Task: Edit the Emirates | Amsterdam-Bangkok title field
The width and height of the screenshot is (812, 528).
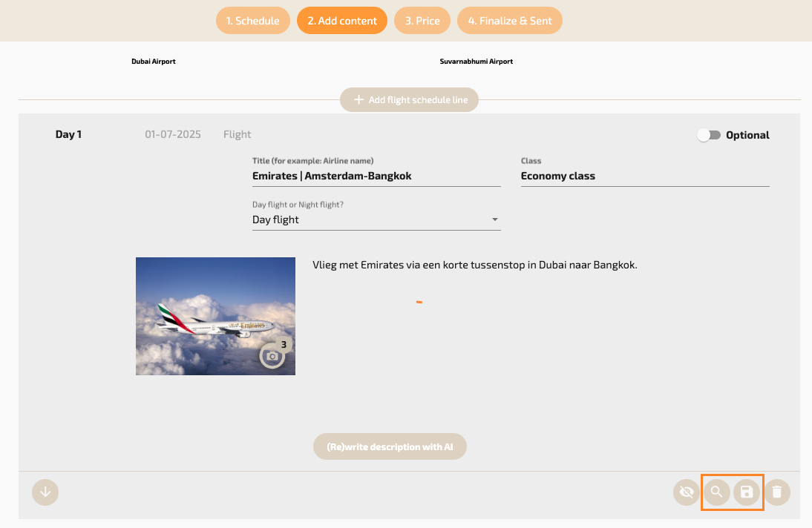Action: click(x=376, y=176)
